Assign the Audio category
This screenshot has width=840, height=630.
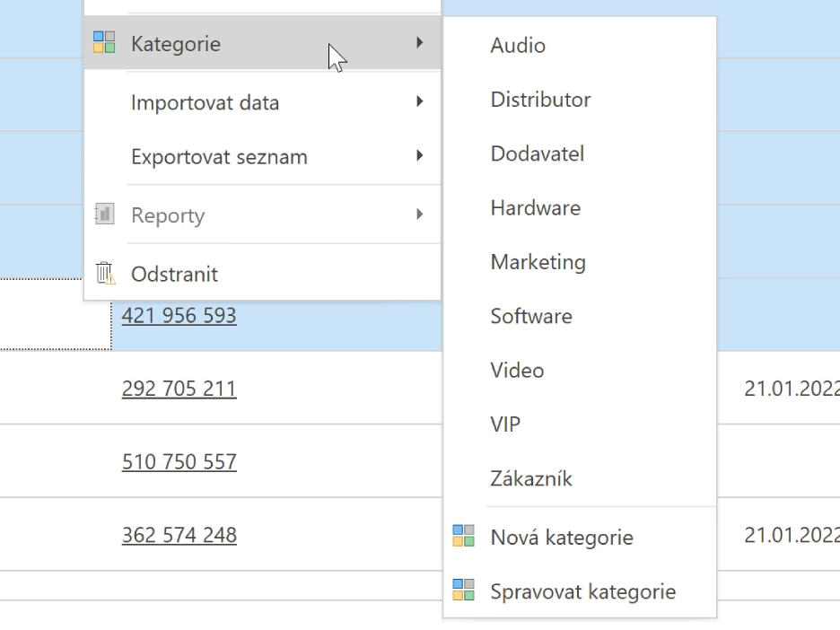[580, 46]
